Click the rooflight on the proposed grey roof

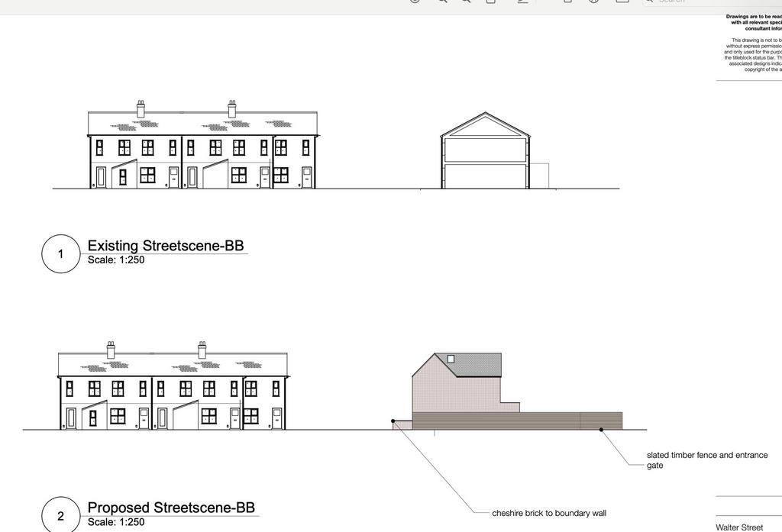tap(451, 359)
